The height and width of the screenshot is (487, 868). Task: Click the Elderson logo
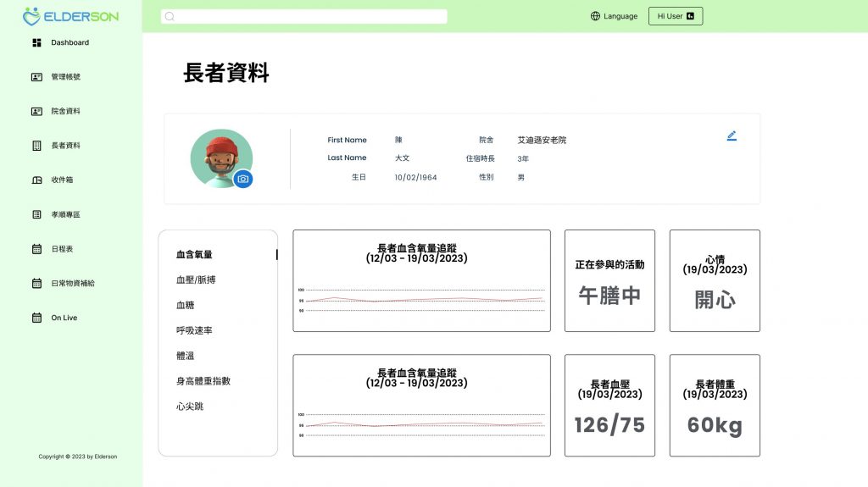click(x=70, y=16)
